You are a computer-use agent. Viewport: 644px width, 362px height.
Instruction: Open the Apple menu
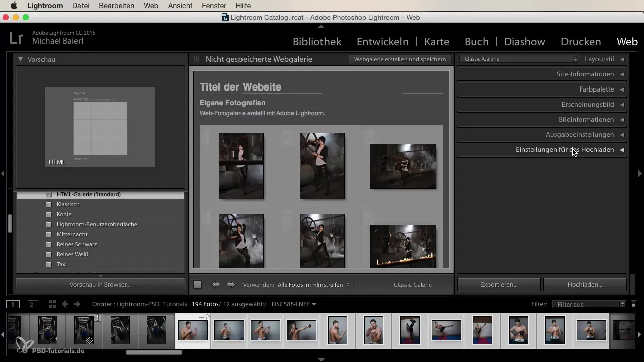[14, 6]
